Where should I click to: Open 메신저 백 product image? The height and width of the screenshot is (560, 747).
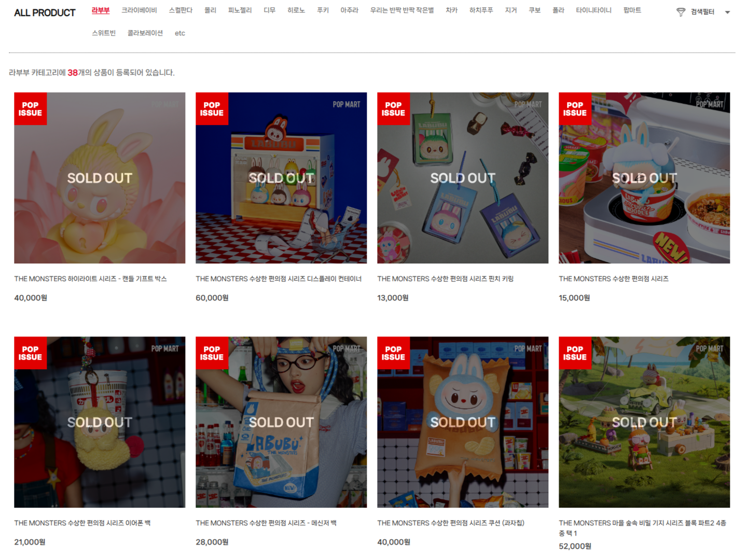281,422
